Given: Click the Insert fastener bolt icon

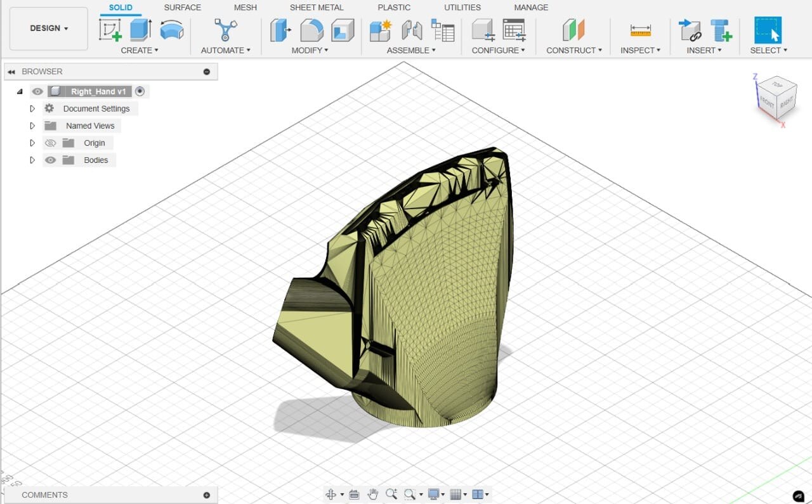Looking at the screenshot, I should [721, 30].
